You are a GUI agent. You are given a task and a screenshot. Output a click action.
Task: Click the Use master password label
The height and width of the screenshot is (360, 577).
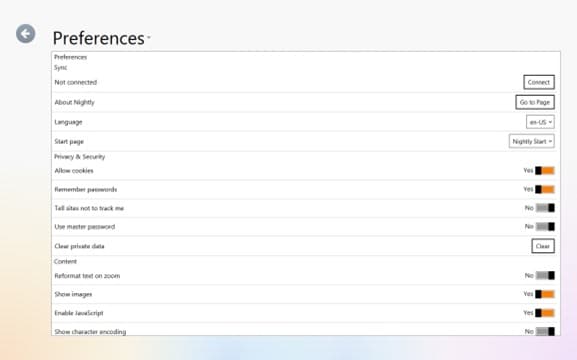click(85, 227)
